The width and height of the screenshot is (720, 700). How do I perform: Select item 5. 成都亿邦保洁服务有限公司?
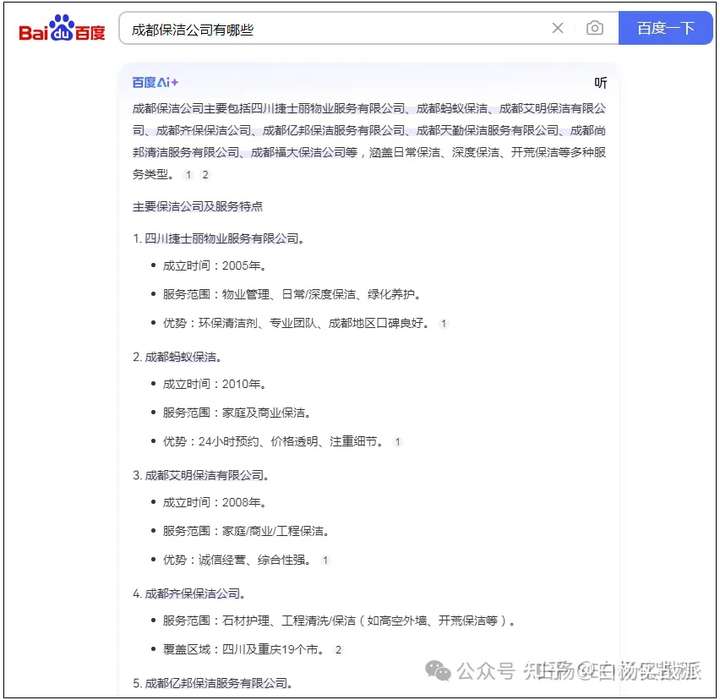point(212,683)
